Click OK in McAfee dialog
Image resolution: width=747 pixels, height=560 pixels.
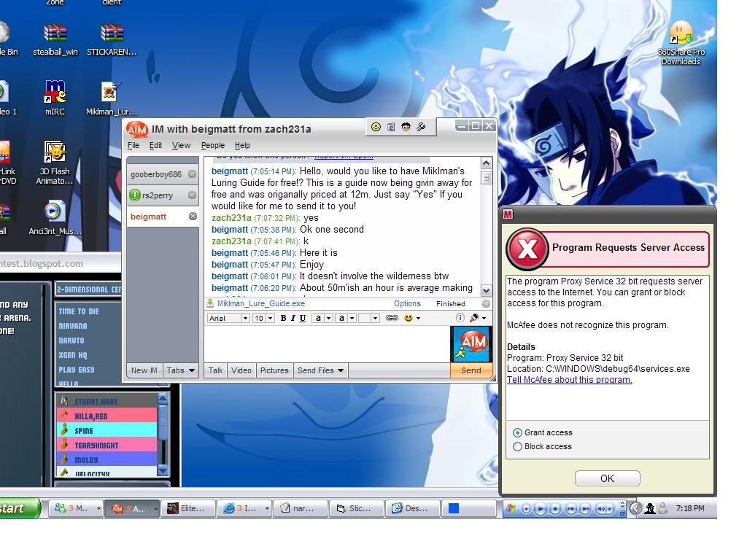(x=607, y=478)
